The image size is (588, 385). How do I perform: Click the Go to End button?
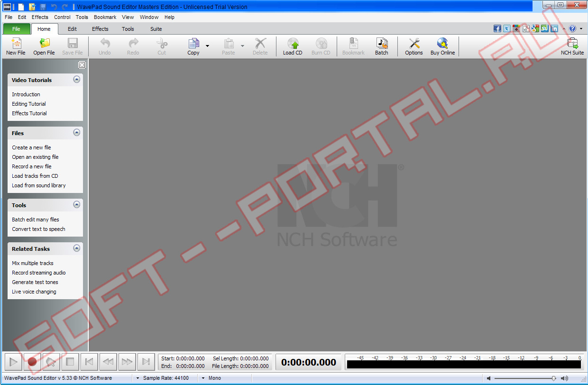146,362
